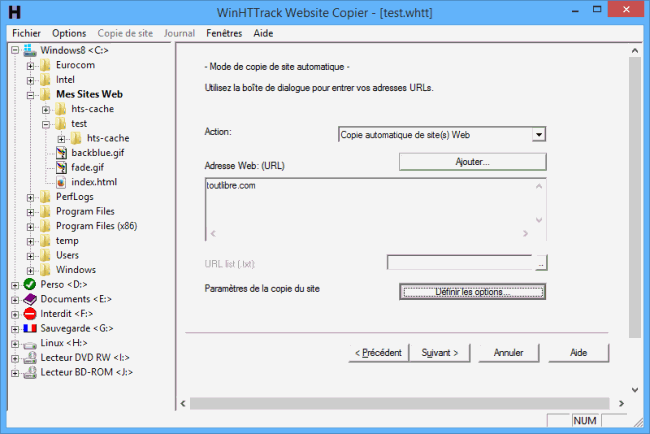
Task: Click the right arrow of horizontal scrollbar
Action: pyautogui.click(x=621, y=403)
